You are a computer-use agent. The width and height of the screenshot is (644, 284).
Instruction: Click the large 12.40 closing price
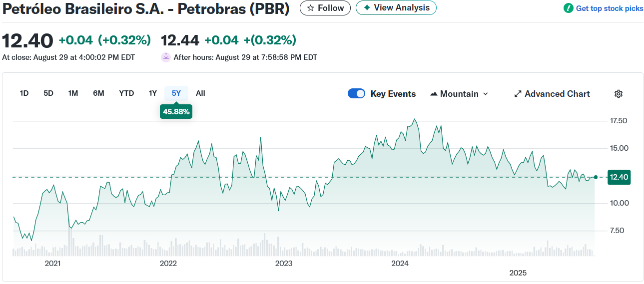[x=27, y=40]
